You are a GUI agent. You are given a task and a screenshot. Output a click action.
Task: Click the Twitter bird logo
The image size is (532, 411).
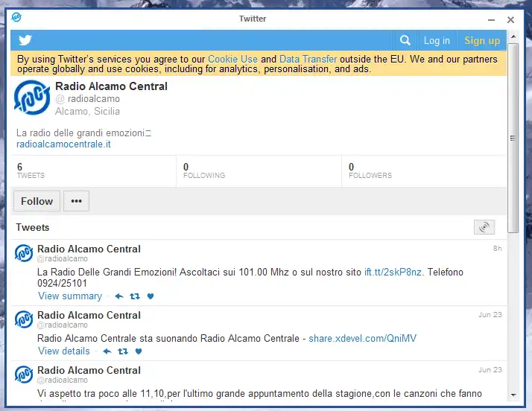tap(25, 40)
